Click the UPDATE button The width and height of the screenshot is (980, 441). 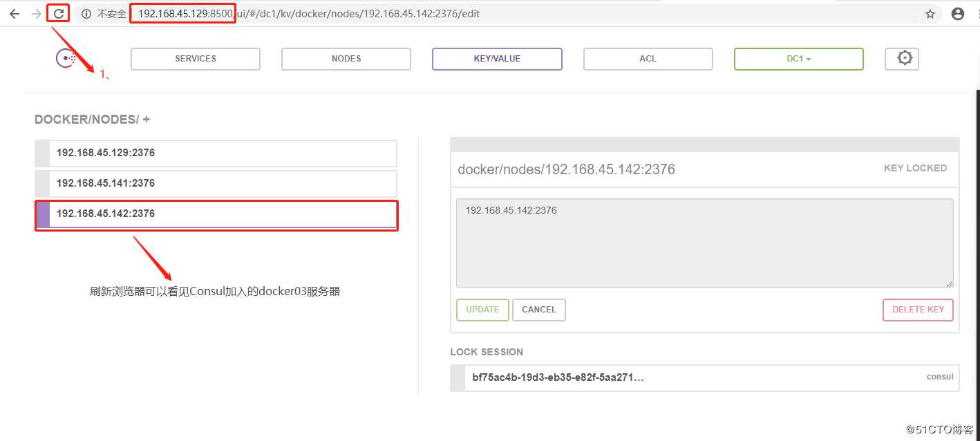pos(482,310)
